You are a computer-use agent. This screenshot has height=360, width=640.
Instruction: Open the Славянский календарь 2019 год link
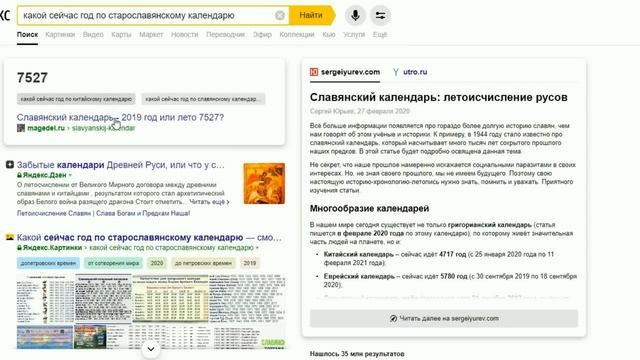pos(120,117)
